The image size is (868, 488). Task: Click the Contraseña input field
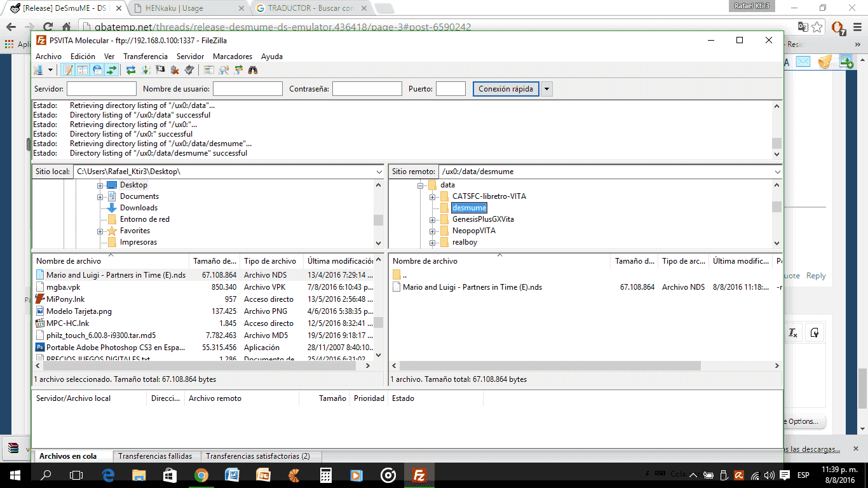click(367, 89)
